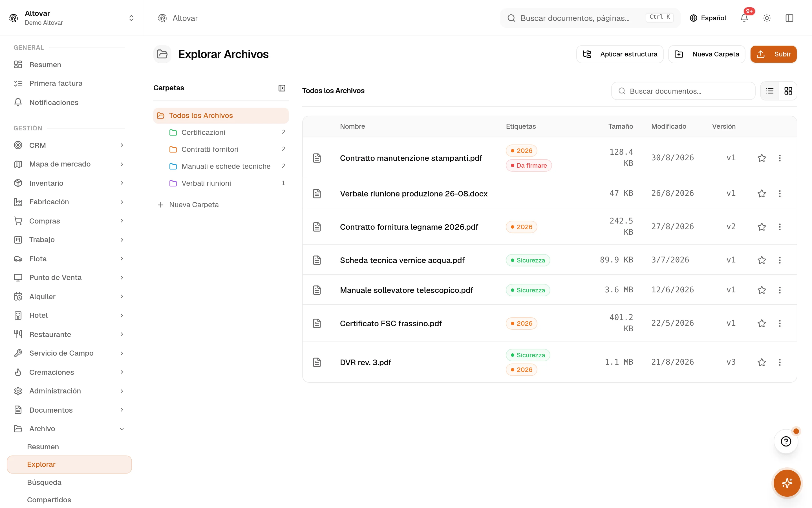The height and width of the screenshot is (508, 812).
Task: Sort by the Nombre column header
Action: [x=352, y=126]
